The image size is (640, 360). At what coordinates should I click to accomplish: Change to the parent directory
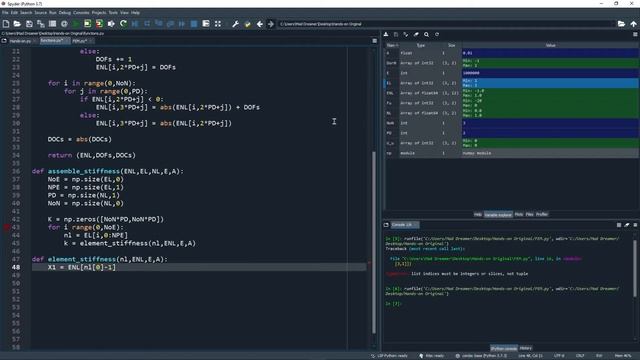pyautogui.click(x=633, y=24)
